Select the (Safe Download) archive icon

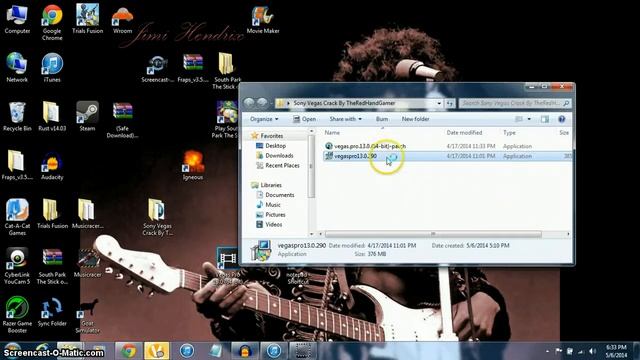tap(122, 120)
